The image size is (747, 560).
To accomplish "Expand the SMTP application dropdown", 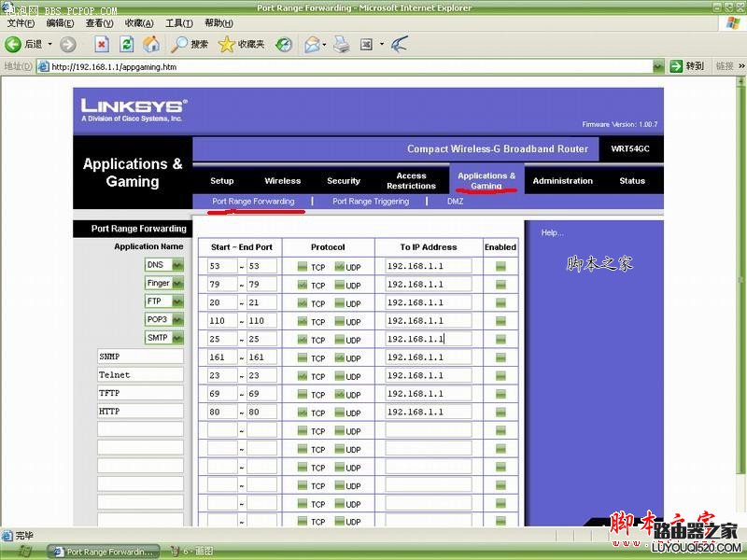I will click(177, 338).
